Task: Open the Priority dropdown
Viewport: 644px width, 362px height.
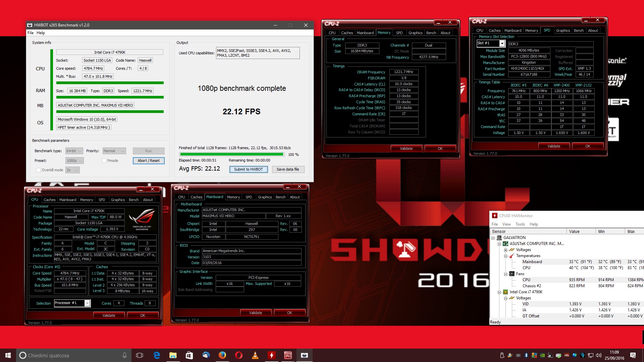Action: [114, 151]
